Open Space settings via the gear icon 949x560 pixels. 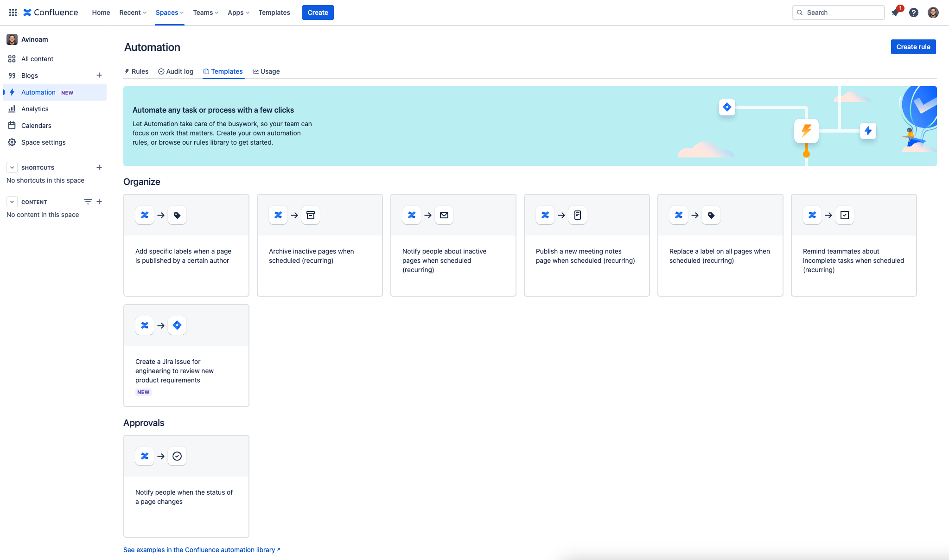12,142
